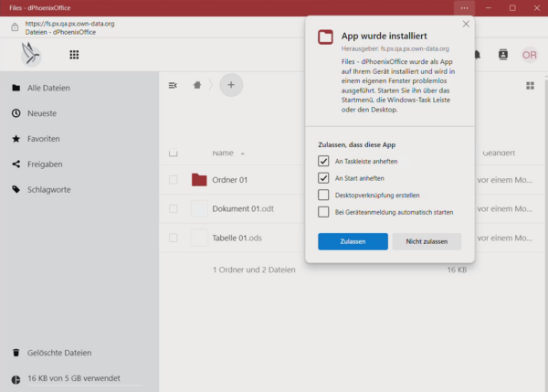Click the Nicht zulassen button

pyautogui.click(x=427, y=241)
